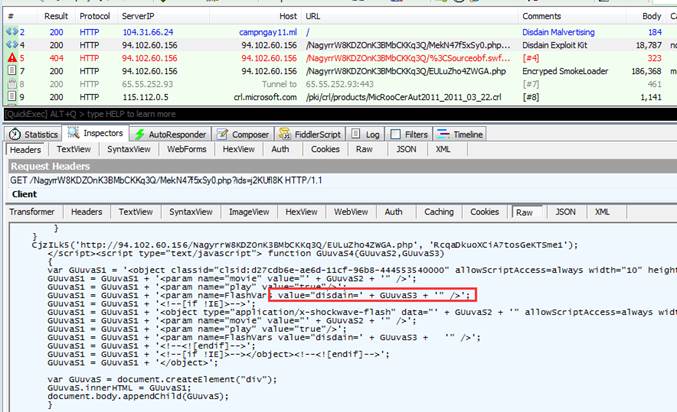Click the FiddlerScript icon
The image size is (677, 412).
(x=284, y=134)
